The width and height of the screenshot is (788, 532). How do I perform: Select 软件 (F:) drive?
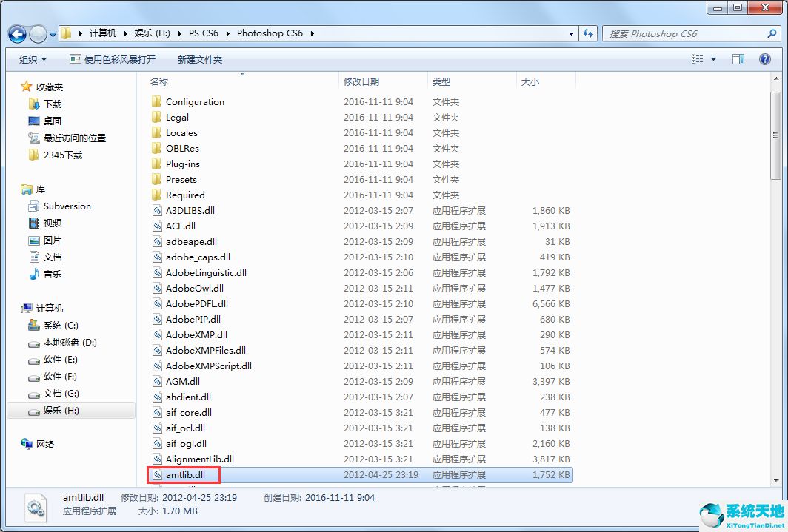60,377
